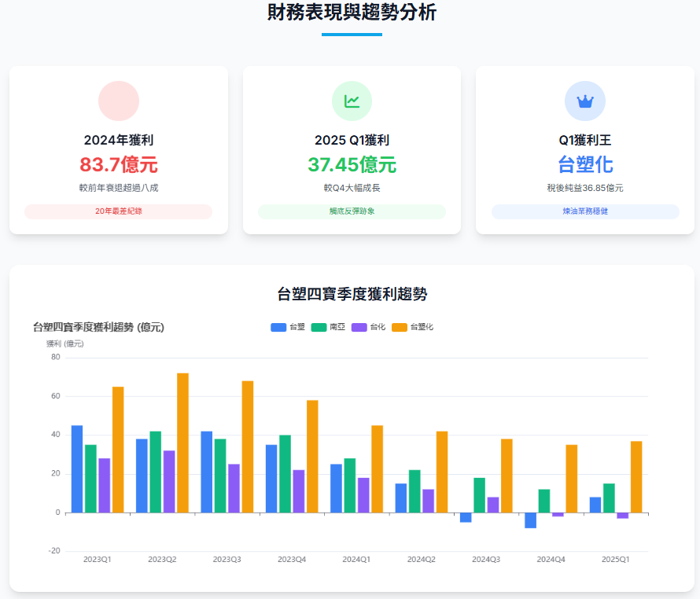The image size is (700, 599).
Task: Select the 83.7億元 red profit figure
Action: pos(119,164)
